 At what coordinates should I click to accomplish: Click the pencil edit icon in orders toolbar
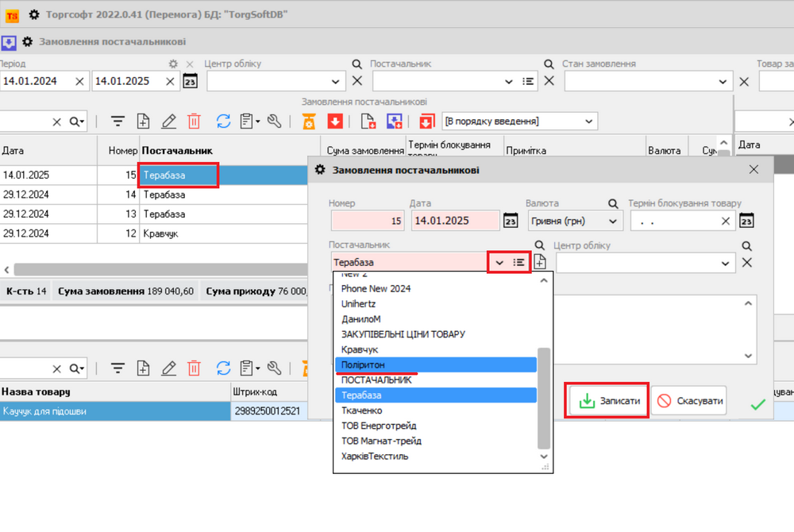168,121
